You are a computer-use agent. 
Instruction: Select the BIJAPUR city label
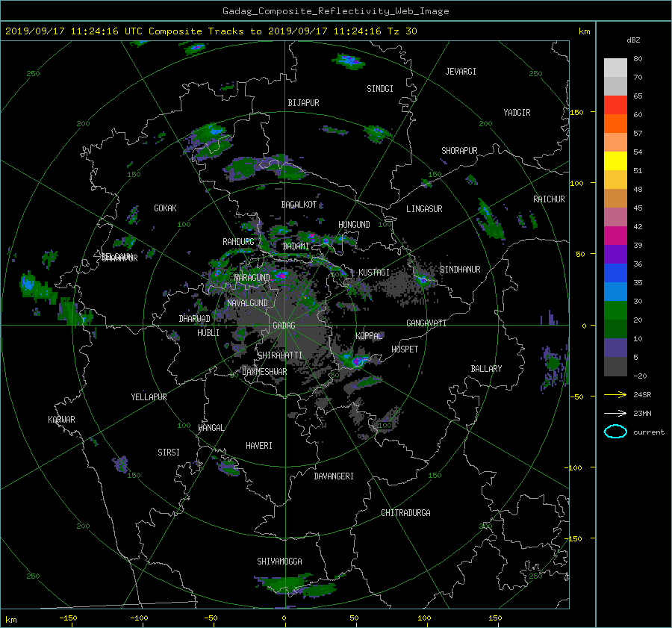coord(303,103)
